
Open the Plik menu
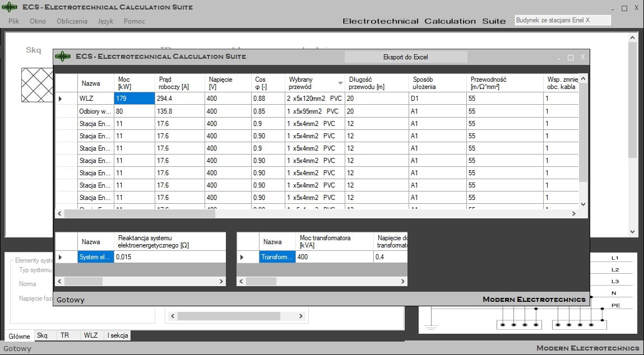13,21
